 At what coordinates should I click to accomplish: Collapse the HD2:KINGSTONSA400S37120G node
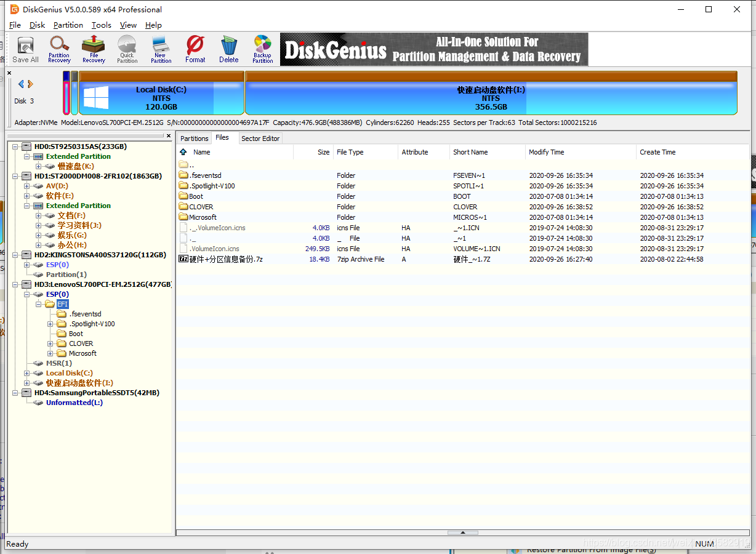pyautogui.click(x=15, y=255)
